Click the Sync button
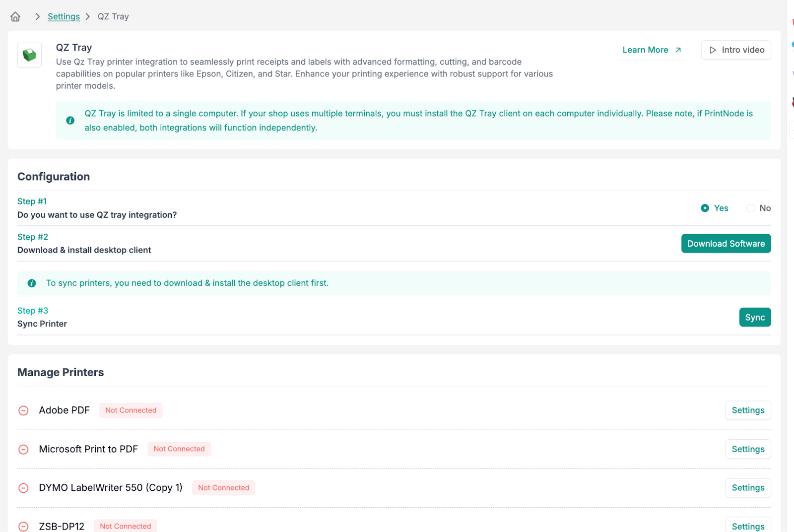The image size is (794, 532). (755, 317)
